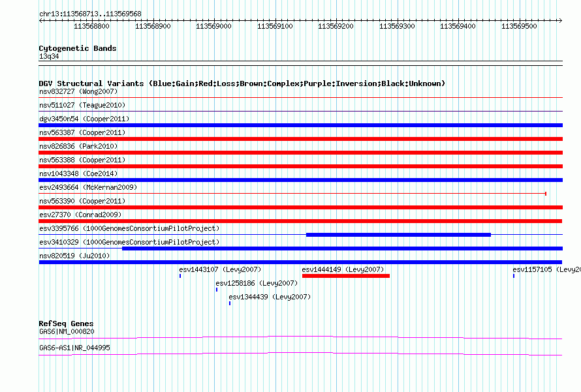Click the red nsv563390 loss bar
Screen dimensions: 581x392
pyautogui.click(x=300, y=207)
